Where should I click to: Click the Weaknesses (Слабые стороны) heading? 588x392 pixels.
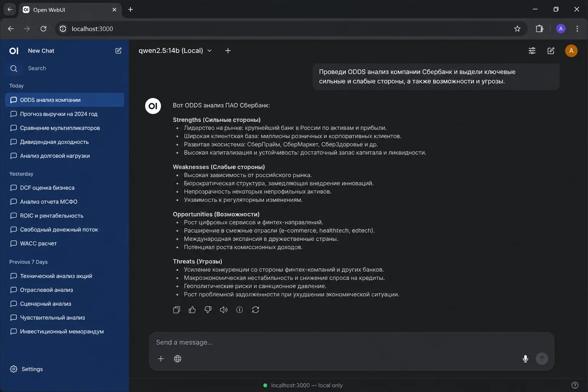click(x=219, y=167)
